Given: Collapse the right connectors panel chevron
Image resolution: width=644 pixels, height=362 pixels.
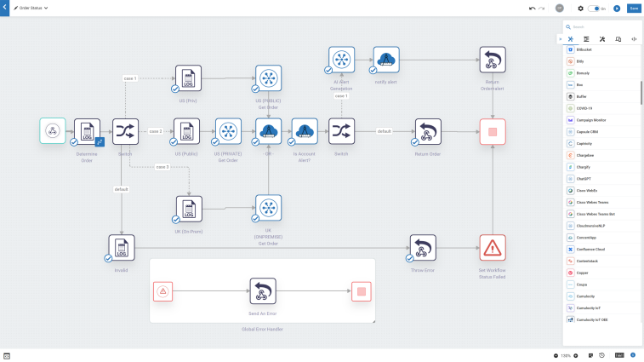Looking at the screenshot, I should click(x=561, y=39).
